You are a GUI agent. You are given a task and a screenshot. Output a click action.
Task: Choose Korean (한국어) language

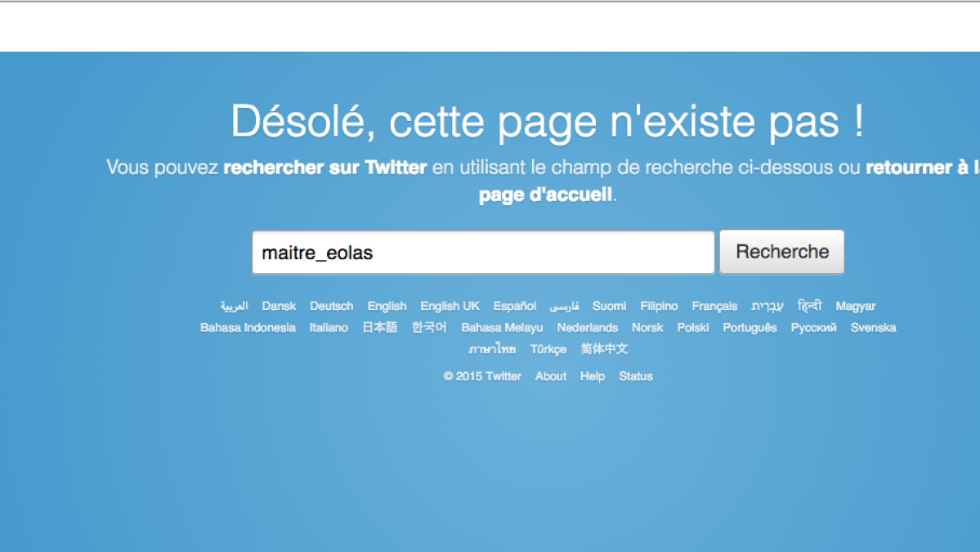pyautogui.click(x=429, y=328)
